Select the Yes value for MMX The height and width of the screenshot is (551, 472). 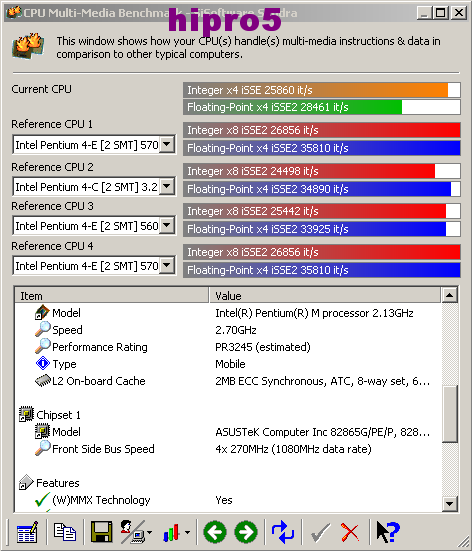pyautogui.click(x=224, y=500)
